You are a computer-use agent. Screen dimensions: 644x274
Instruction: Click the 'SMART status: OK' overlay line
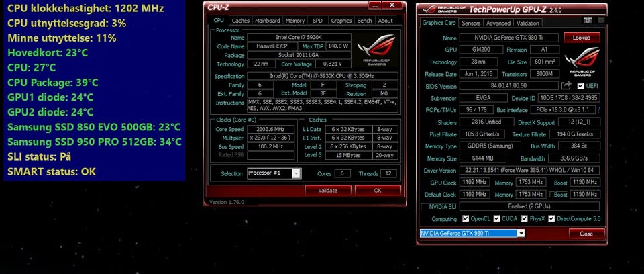tap(52, 171)
